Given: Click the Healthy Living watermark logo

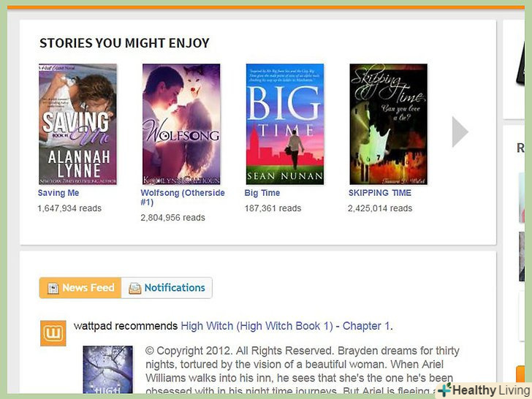Looking at the screenshot, I should click(x=485, y=390).
